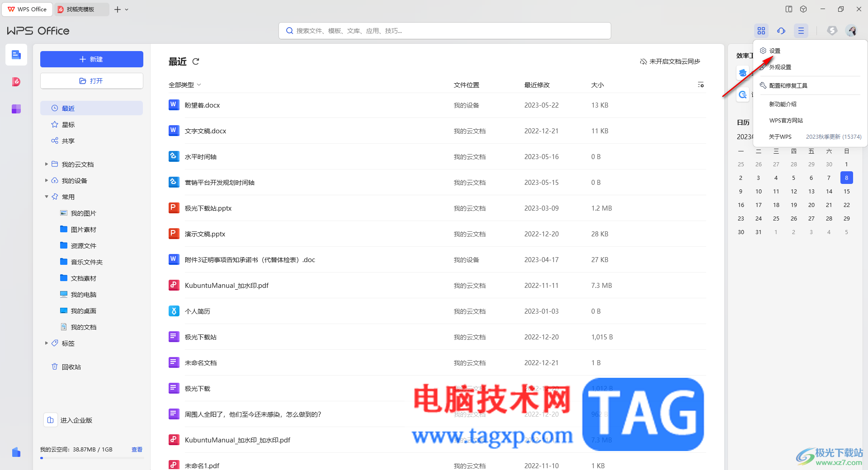Select 最近 in sidebar
868x470 pixels.
(92, 108)
